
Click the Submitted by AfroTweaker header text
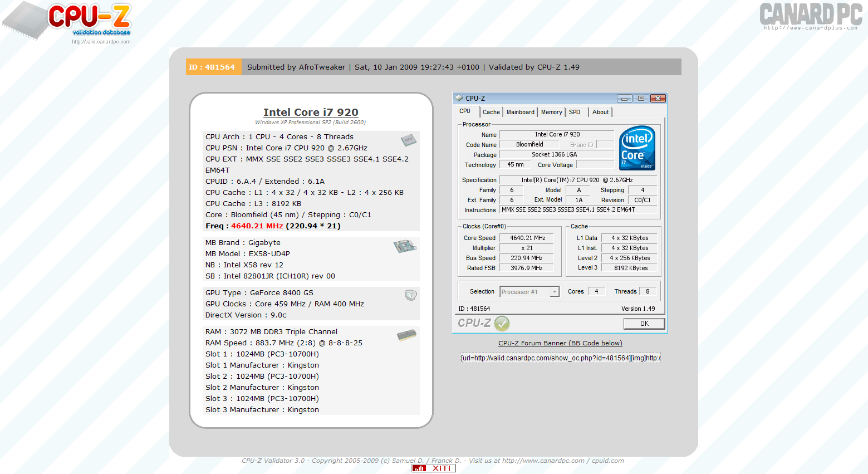296,67
